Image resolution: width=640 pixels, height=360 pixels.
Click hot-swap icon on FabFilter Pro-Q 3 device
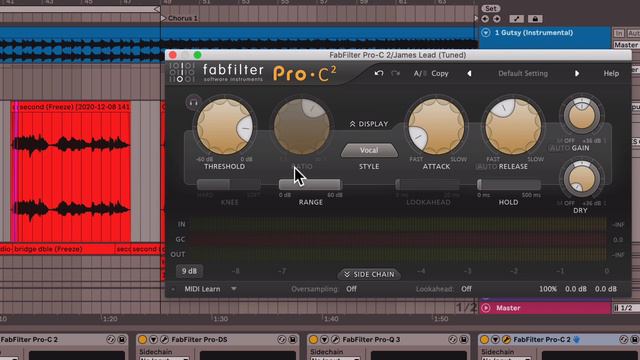453,340
